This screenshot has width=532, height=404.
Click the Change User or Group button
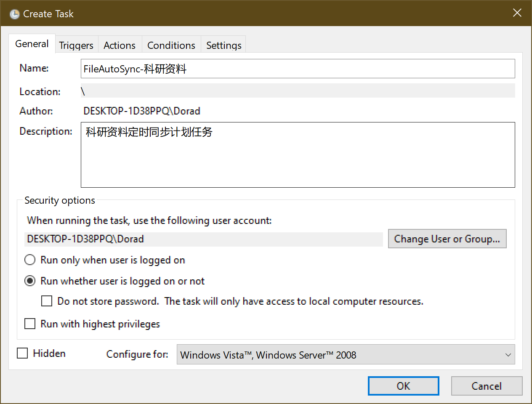[447, 239]
